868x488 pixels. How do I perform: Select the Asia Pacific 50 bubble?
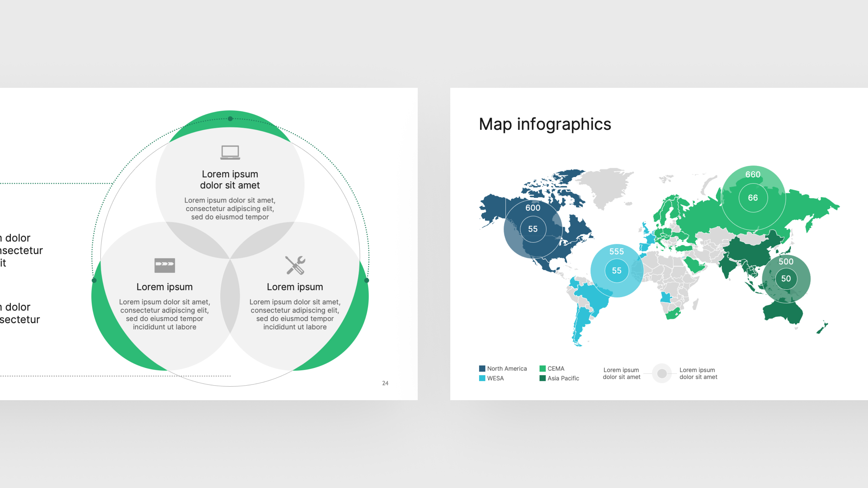[x=786, y=278]
